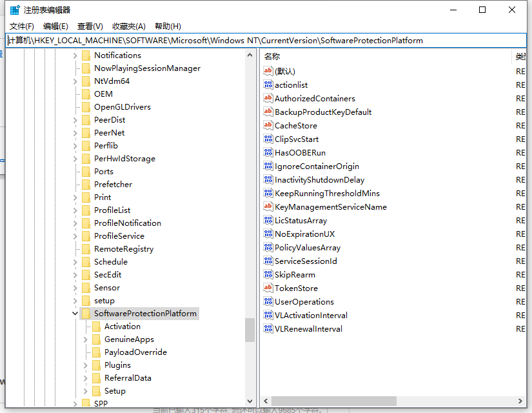Click the 名称 column header
The width and height of the screenshot is (532, 413).
click(272, 57)
